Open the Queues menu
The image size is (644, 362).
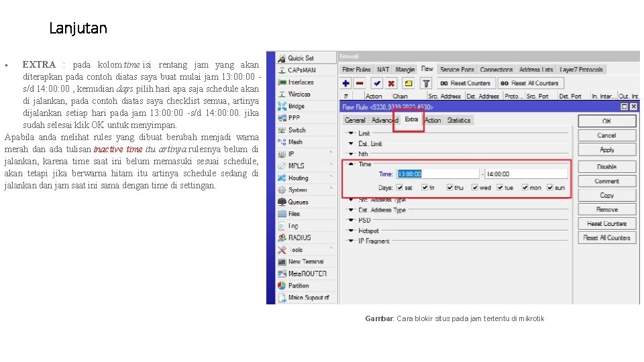pyautogui.click(x=306, y=202)
